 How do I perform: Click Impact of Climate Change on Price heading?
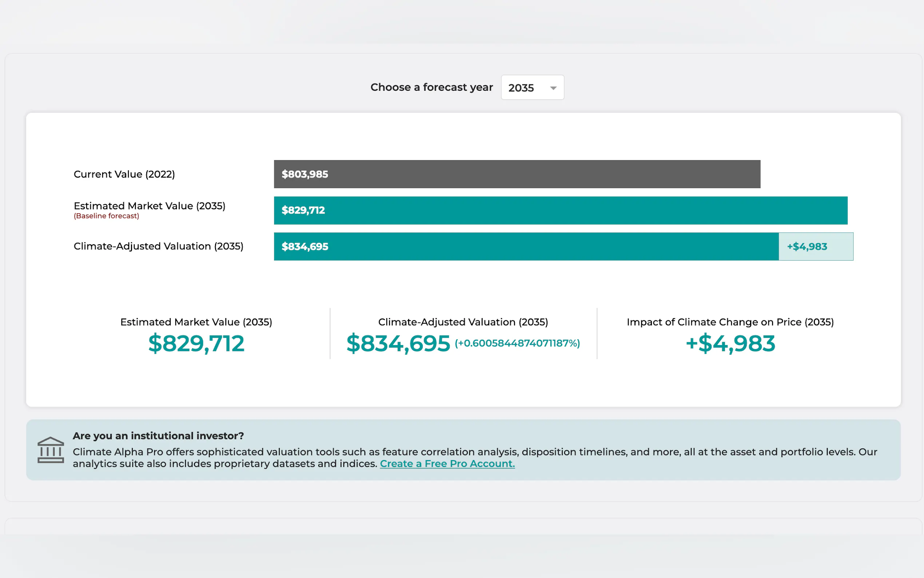tap(730, 322)
